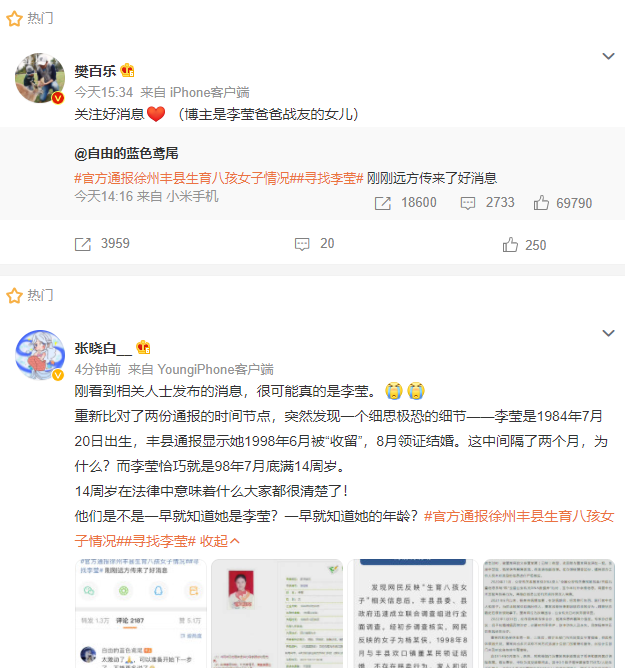Repost 樊百乐's post with 3959 shares
This screenshot has width=625, height=668.
(x=102, y=244)
